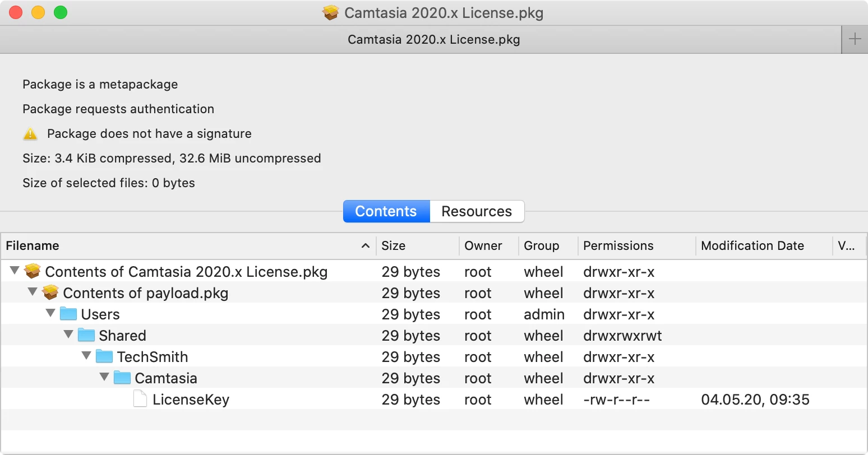Sort by the Modification Date column header
Viewport: 868px width, 455px height.
pyautogui.click(x=764, y=246)
